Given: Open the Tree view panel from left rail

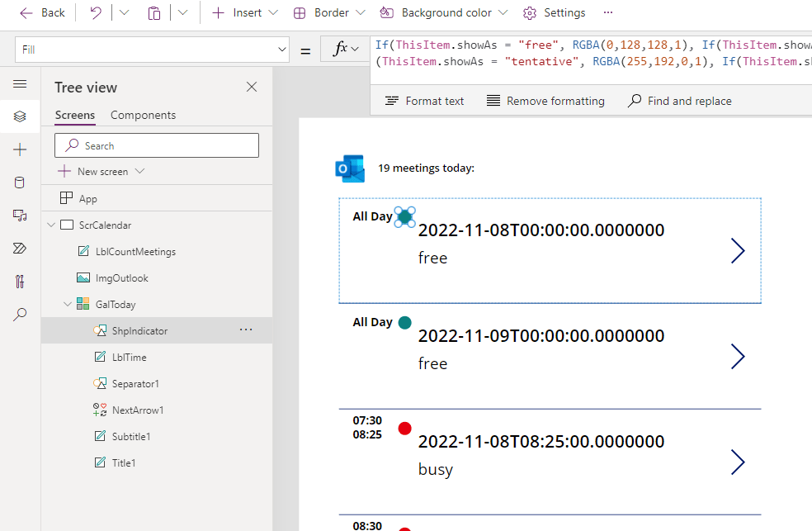Looking at the screenshot, I should (20, 116).
